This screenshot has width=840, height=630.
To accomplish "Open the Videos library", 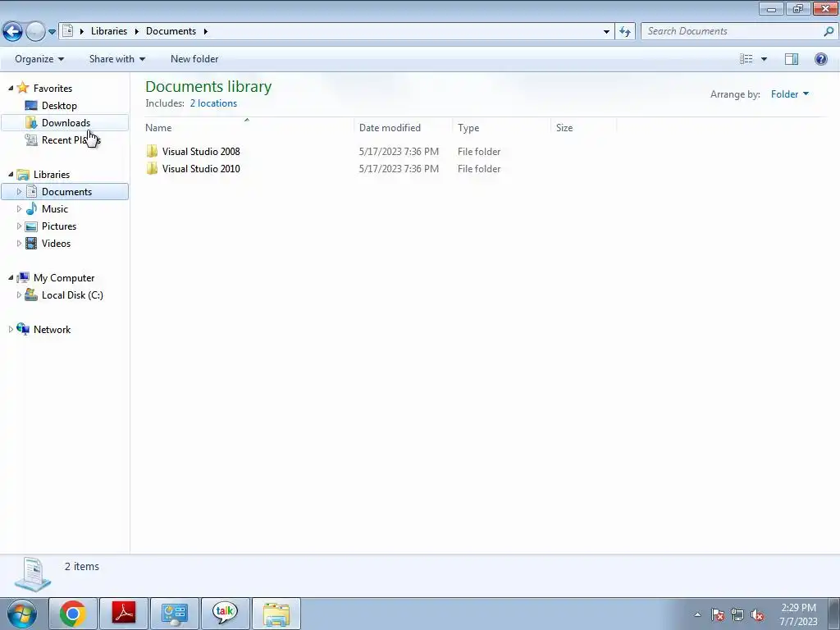I will pyautogui.click(x=56, y=243).
